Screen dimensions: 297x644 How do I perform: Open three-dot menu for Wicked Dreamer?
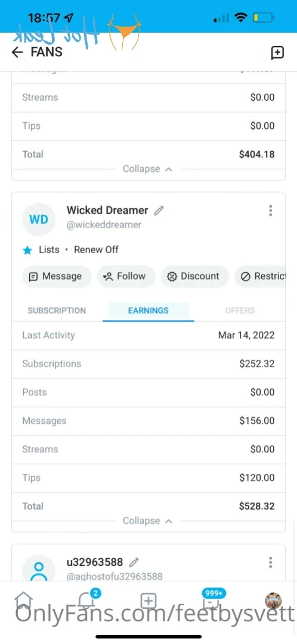[270, 211]
